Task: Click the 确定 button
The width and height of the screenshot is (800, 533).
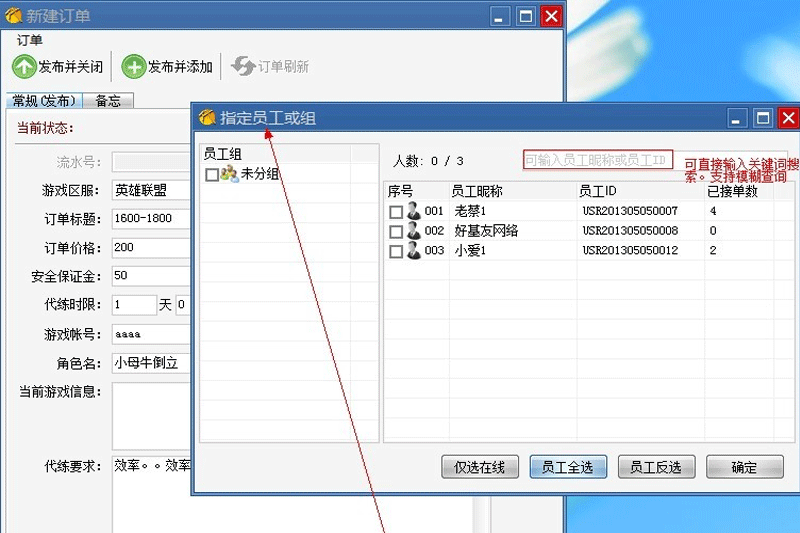Action: pyautogui.click(x=744, y=467)
